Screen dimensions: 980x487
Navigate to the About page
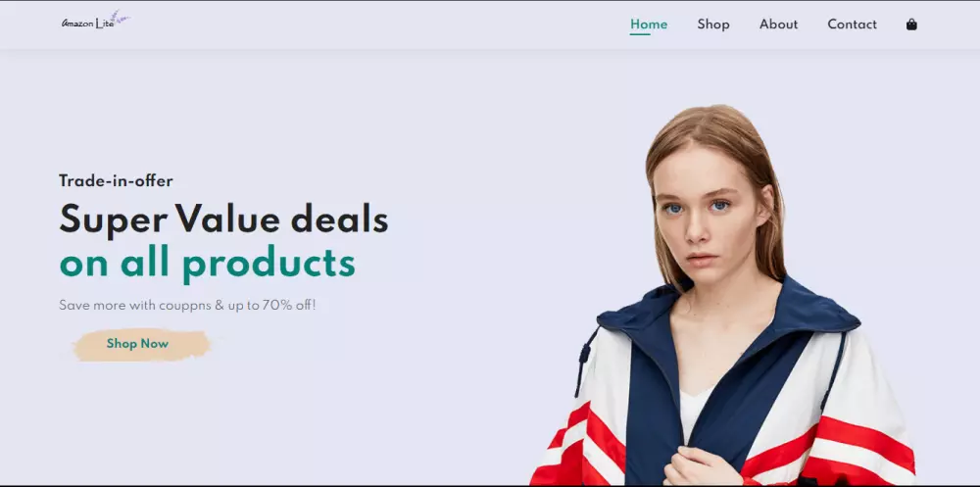[x=778, y=24]
